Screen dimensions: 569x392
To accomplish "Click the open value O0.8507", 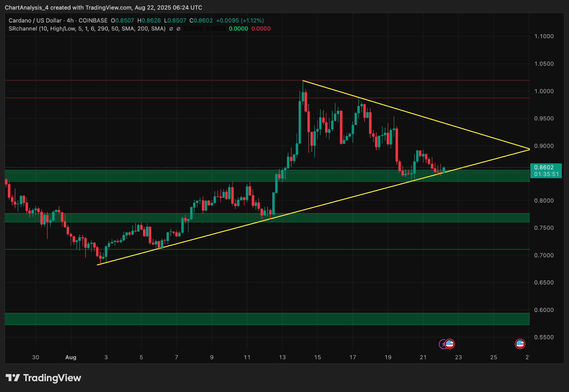I will click(122, 21).
